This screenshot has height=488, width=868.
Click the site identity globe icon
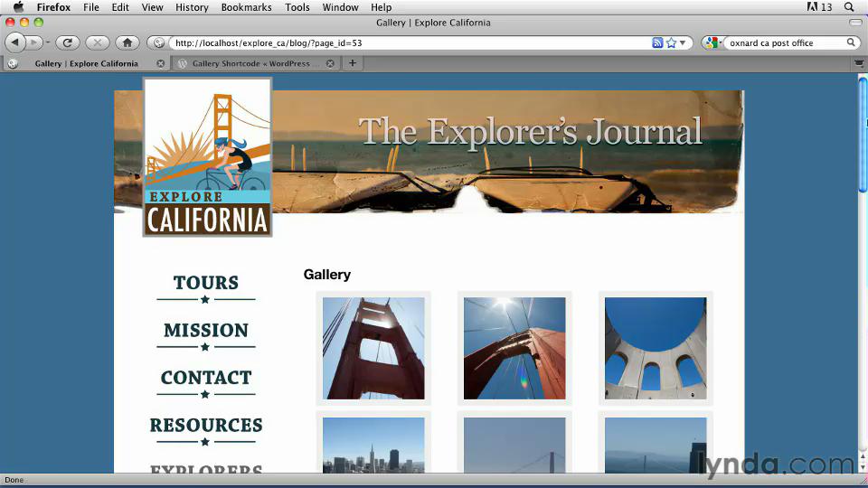pos(159,42)
